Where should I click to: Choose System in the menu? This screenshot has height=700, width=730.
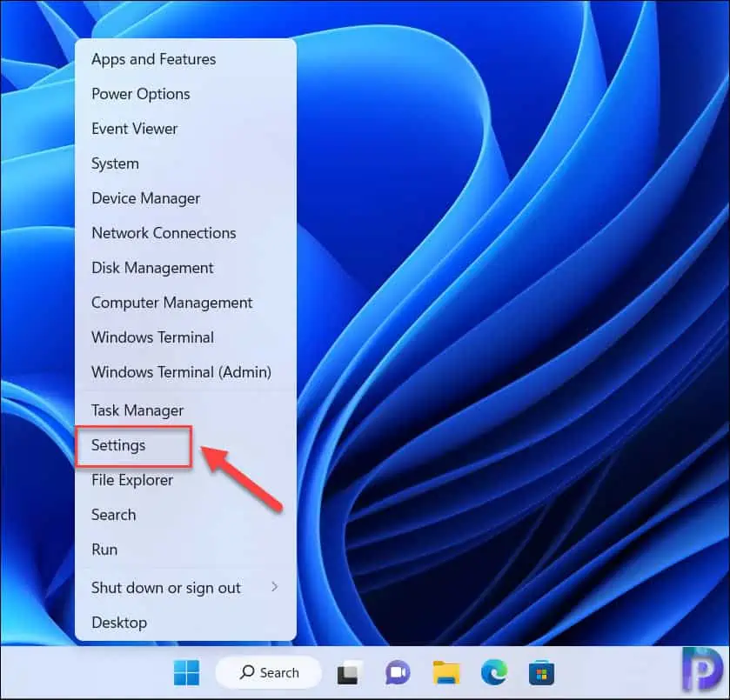point(185,163)
